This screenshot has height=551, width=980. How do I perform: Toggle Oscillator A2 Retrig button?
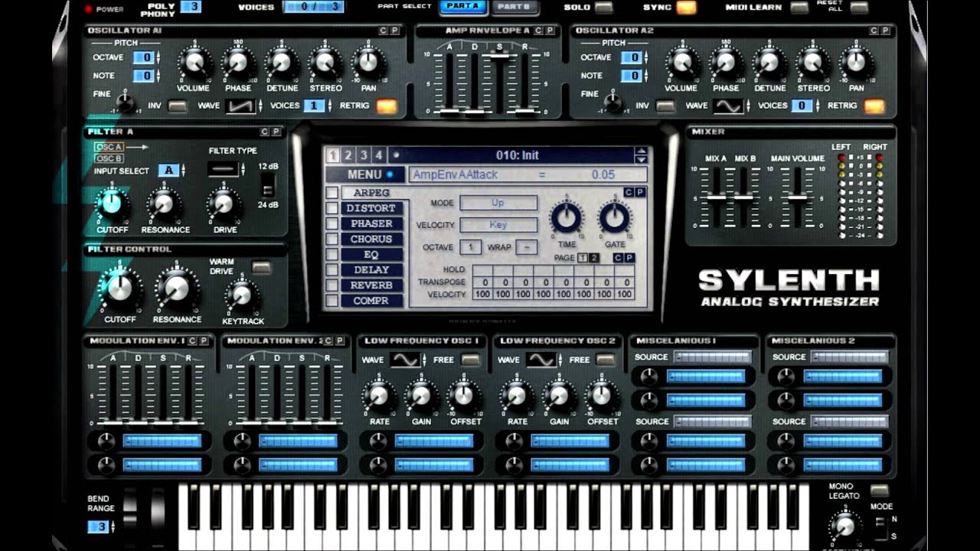(874, 106)
